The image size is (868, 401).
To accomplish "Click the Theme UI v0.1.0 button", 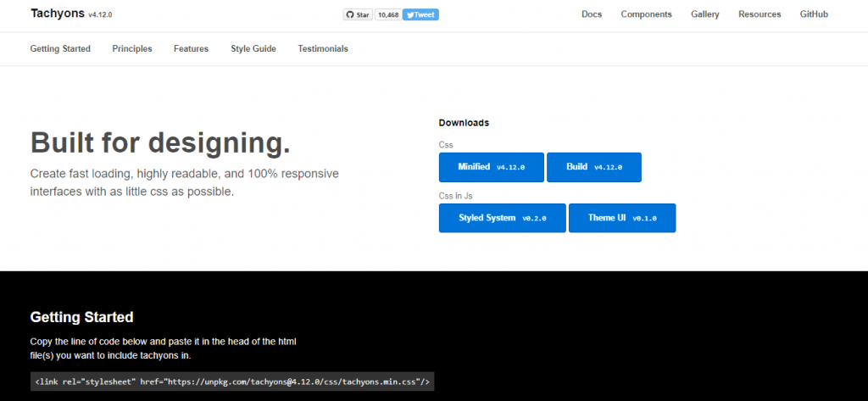I will (x=621, y=218).
